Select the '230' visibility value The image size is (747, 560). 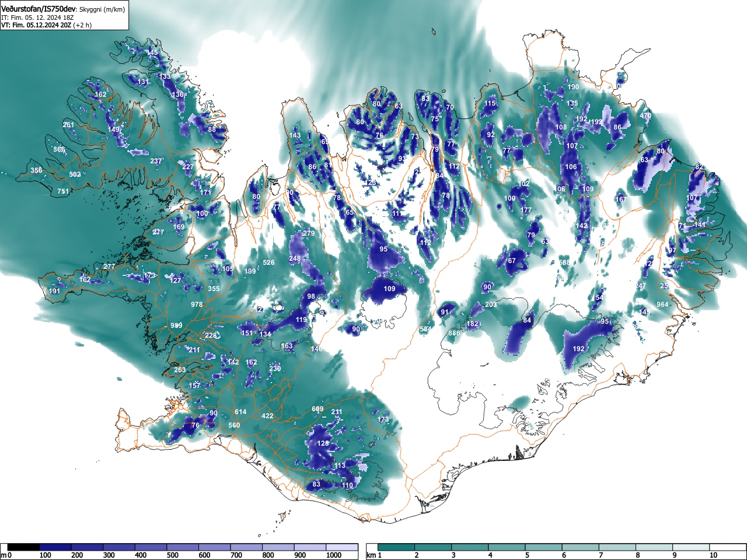pos(275,369)
